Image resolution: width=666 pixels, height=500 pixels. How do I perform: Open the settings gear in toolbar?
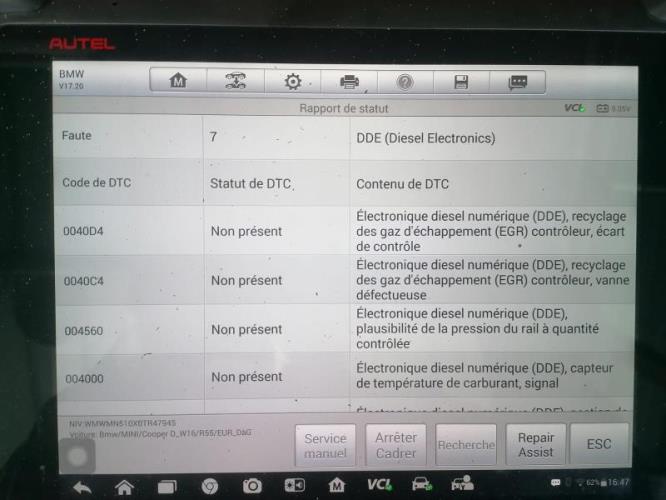[292, 81]
